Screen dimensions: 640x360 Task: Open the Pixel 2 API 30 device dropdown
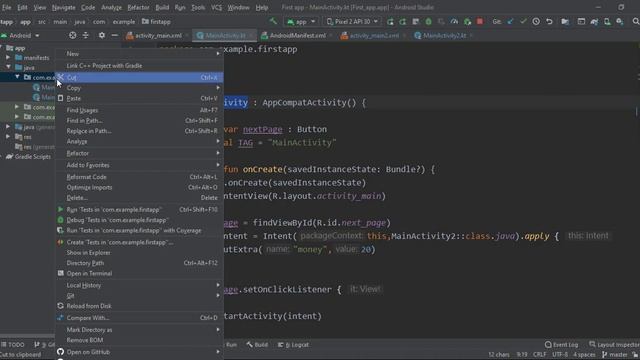tap(353, 22)
